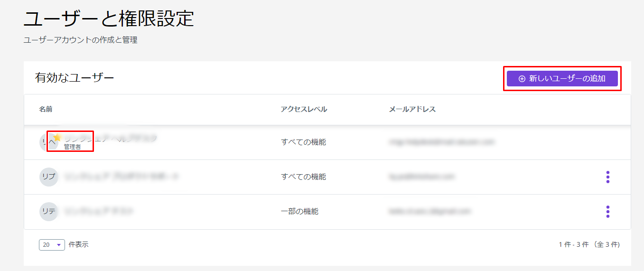Click the gold star admin icon
This screenshot has width=644, height=271.
[x=57, y=138]
